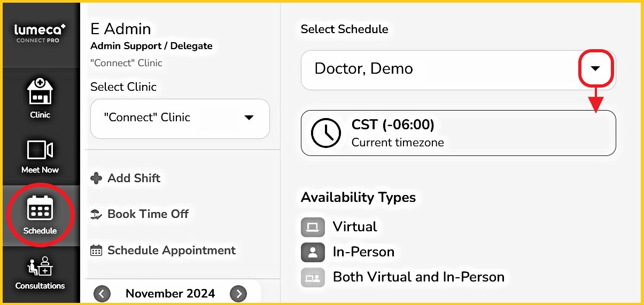Screen dimensions: 644x305
Task: Click the Doctor, Demo schedule field
Action: (x=438, y=69)
